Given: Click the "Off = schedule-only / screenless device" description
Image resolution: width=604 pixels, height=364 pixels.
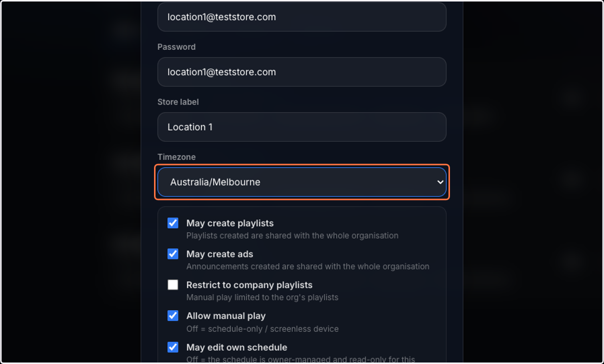Looking at the screenshot, I should tap(262, 329).
